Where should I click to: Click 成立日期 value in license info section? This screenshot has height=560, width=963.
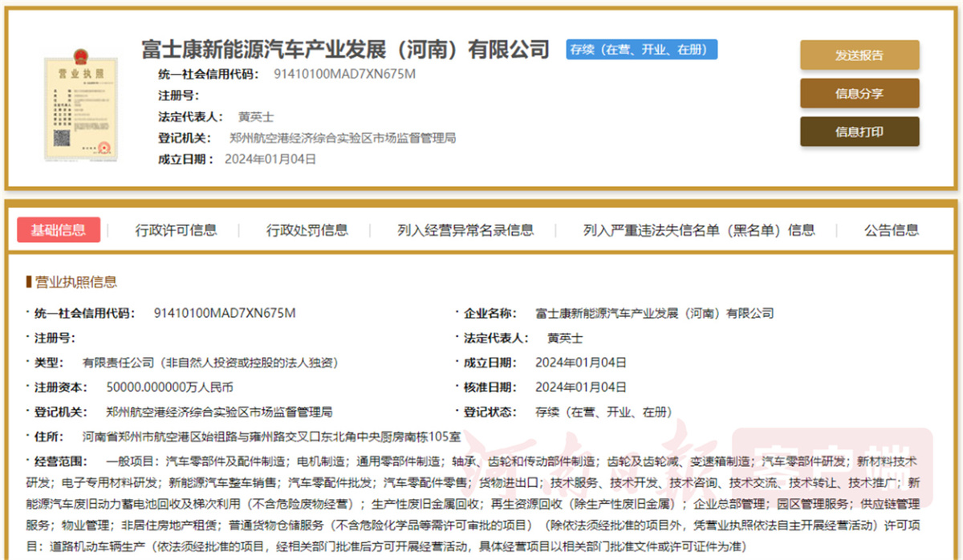coord(581,363)
